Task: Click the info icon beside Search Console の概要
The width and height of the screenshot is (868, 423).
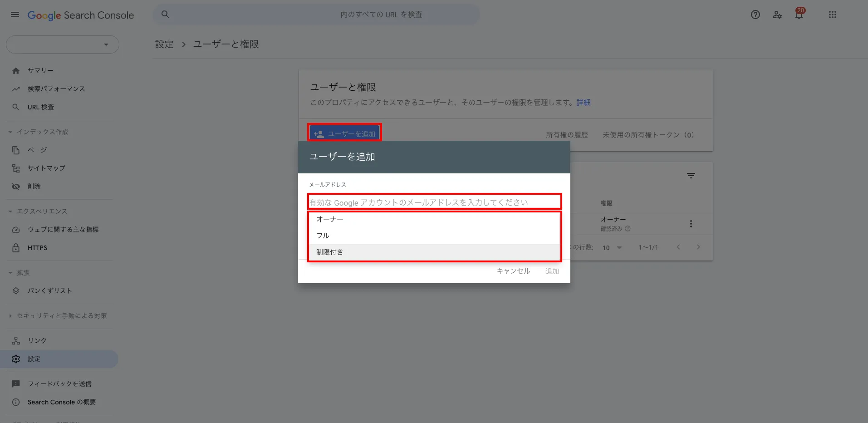Action: [16, 402]
